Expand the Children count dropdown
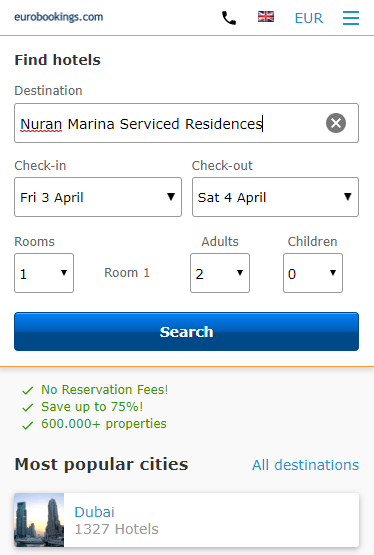 click(313, 273)
